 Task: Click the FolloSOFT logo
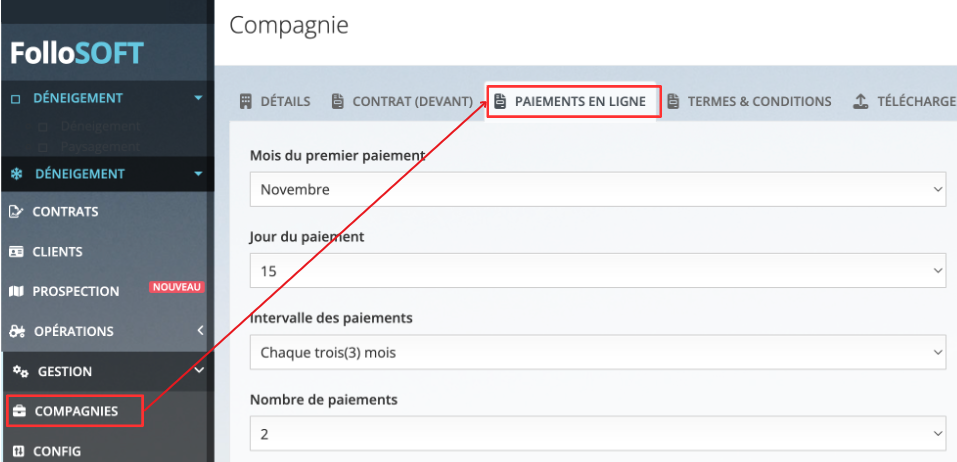pyautogui.click(x=77, y=54)
